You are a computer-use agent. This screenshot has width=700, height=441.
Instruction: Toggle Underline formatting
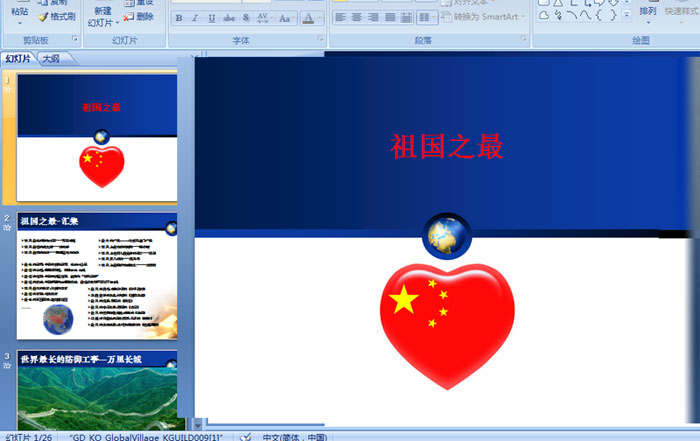coord(212,18)
